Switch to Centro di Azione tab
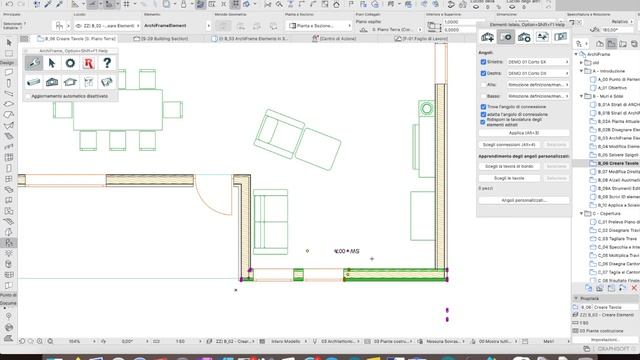Image resolution: width=640 pixels, height=360 pixels. click(334, 39)
